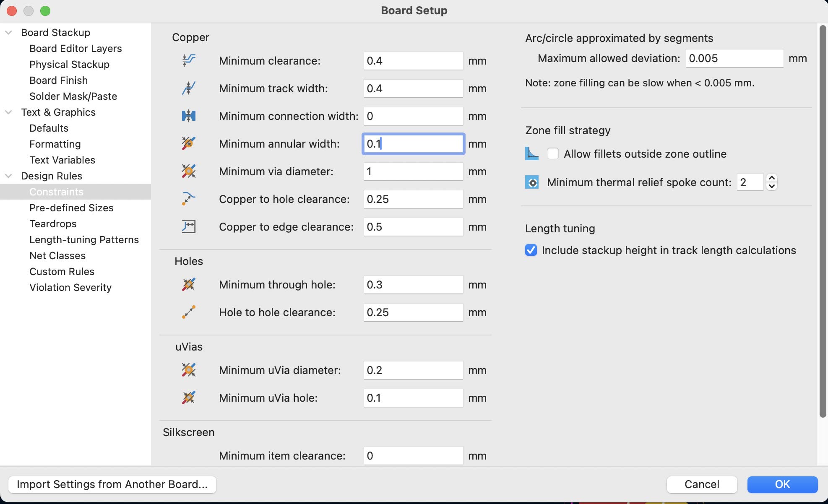Viewport: 828px width, 504px height.
Task: Collapse the Text & Graphics tree section
Action: click(x=8, y=112)
